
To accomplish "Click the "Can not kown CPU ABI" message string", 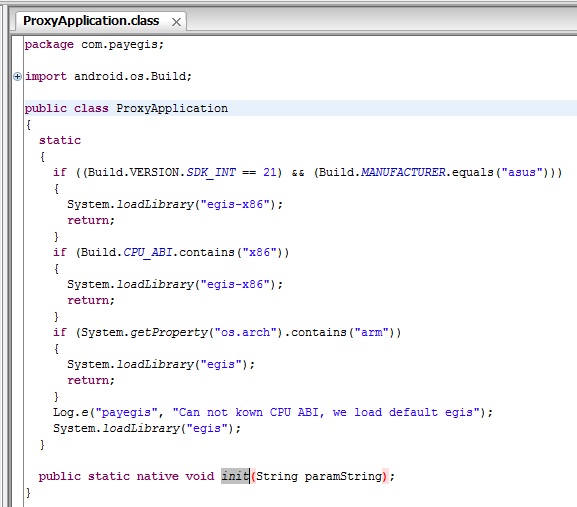I will coord(326,412).
